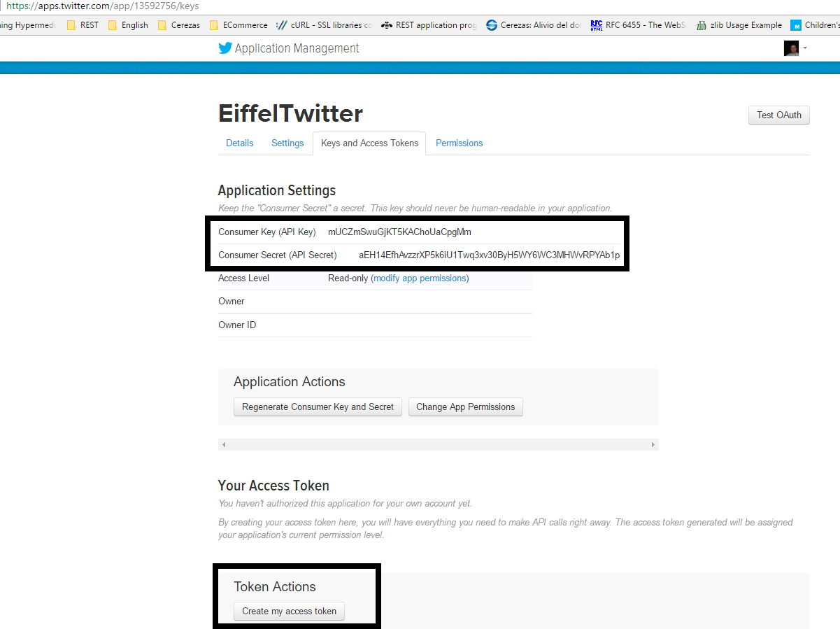This screenshot has height=629, width=840.
Task: Click the horizontal scrollbar track
Action: pos(439,444)
